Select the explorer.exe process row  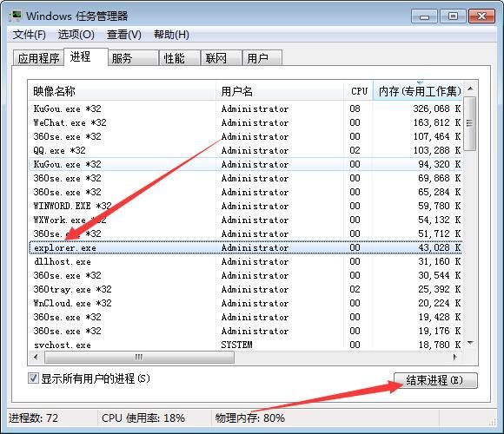(246, 247)
